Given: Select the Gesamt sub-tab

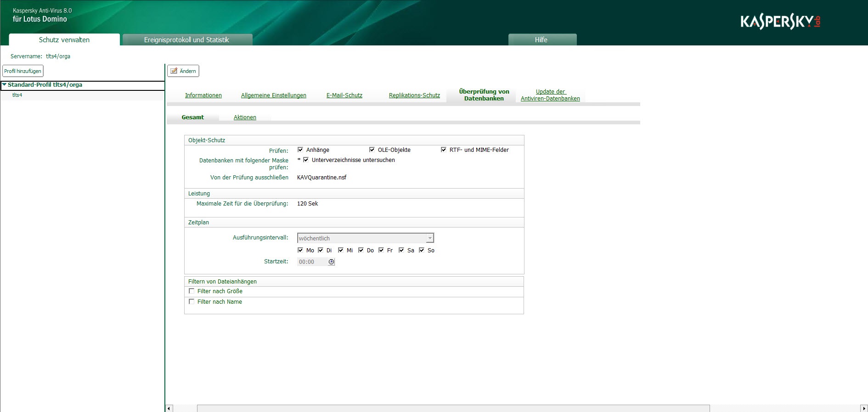Looking at the screenshot, I should coord(193,117).
